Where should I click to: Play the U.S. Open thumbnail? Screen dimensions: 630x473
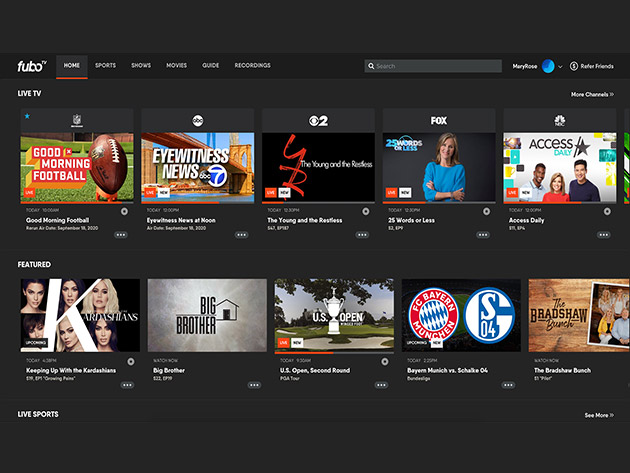[x=334, y=315]
